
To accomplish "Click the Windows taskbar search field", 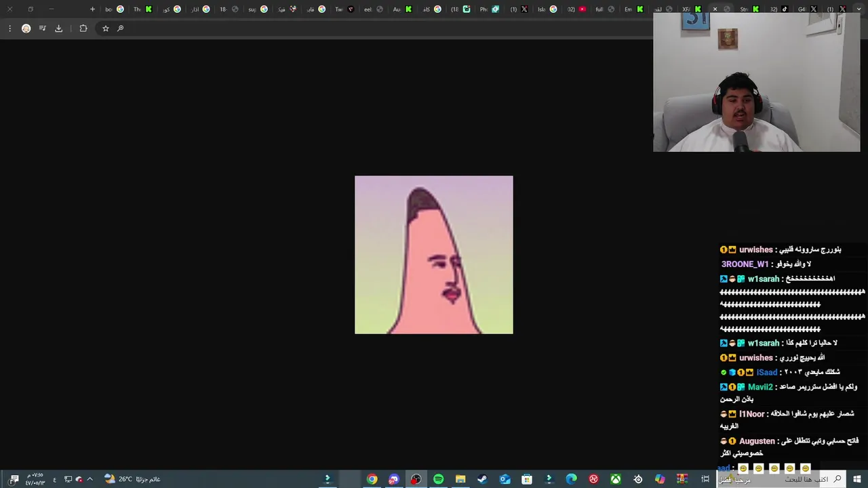I will pos(782,479).
